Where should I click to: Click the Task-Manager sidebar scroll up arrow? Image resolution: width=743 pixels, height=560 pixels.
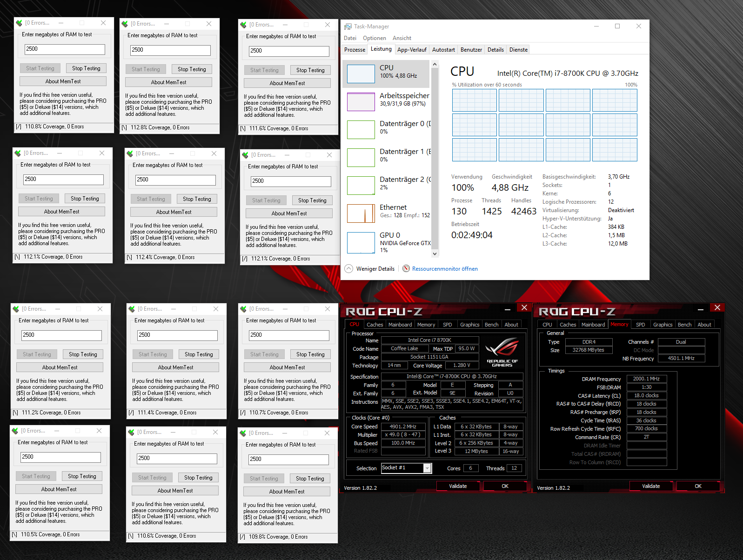(x=435, y=64)
